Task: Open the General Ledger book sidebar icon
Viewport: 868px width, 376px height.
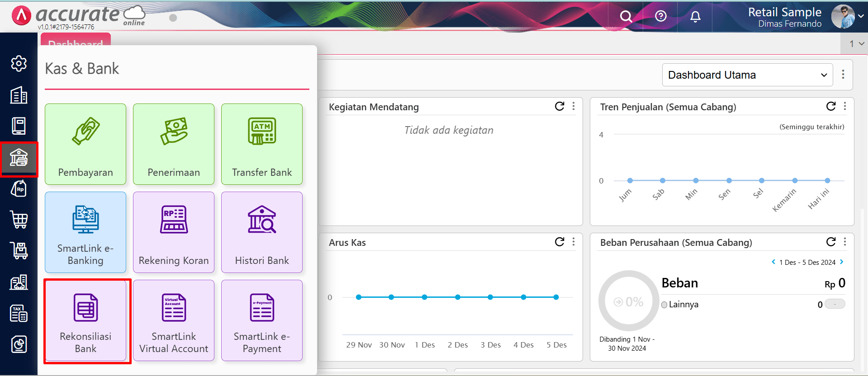Action: click(19, 126)
